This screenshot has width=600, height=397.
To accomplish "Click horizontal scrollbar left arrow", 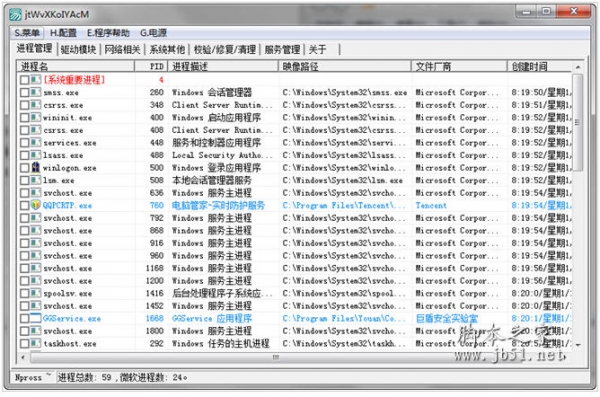I will (23, 358).
